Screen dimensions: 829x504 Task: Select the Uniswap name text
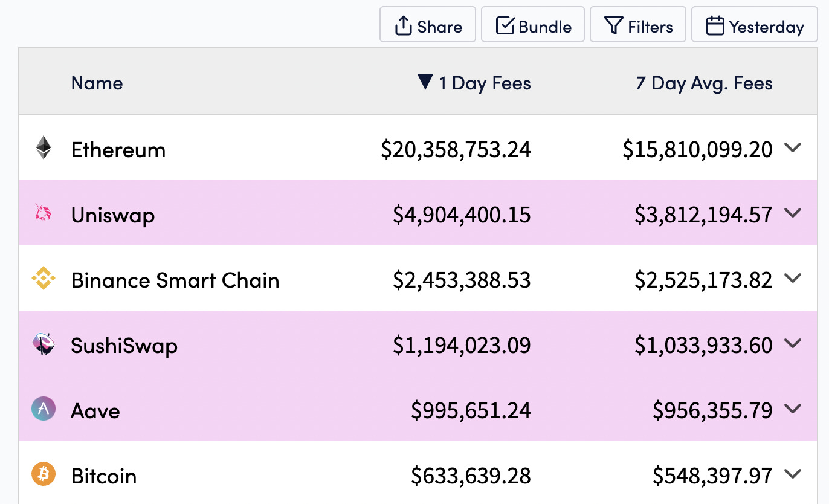[113, 215]
